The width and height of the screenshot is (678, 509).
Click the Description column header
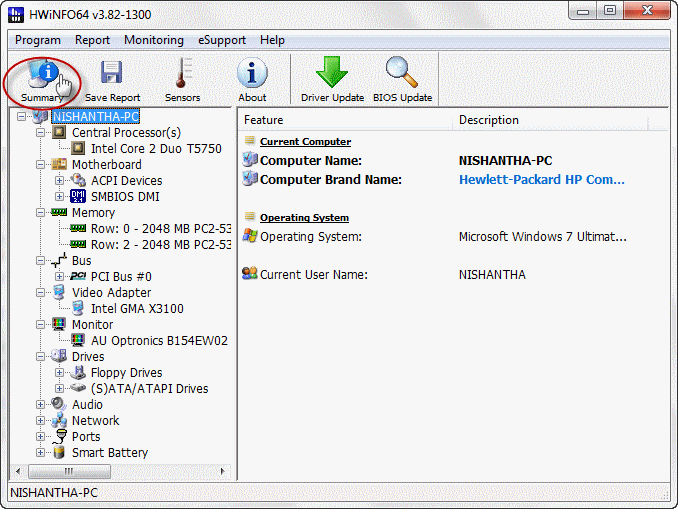[551, 120]
